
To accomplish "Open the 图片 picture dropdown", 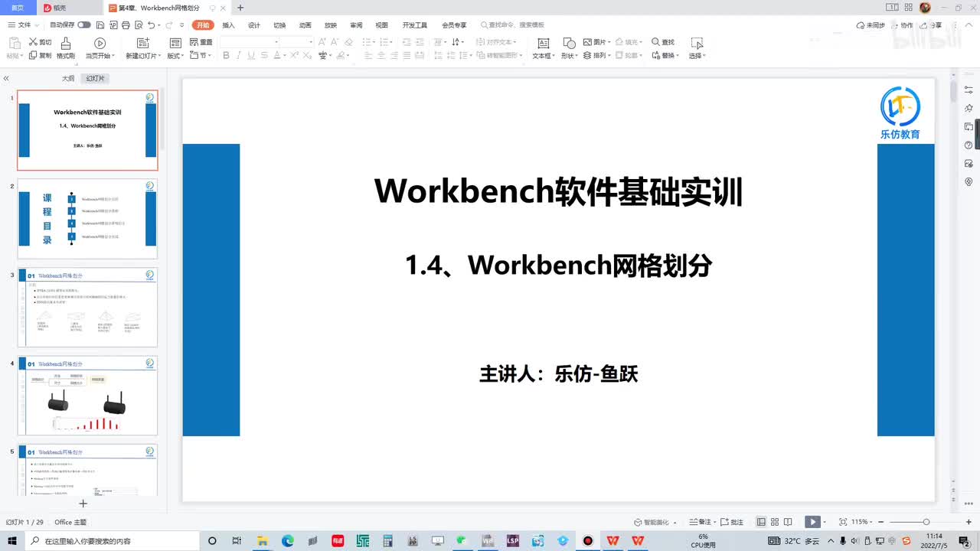I will coord(596,42).
